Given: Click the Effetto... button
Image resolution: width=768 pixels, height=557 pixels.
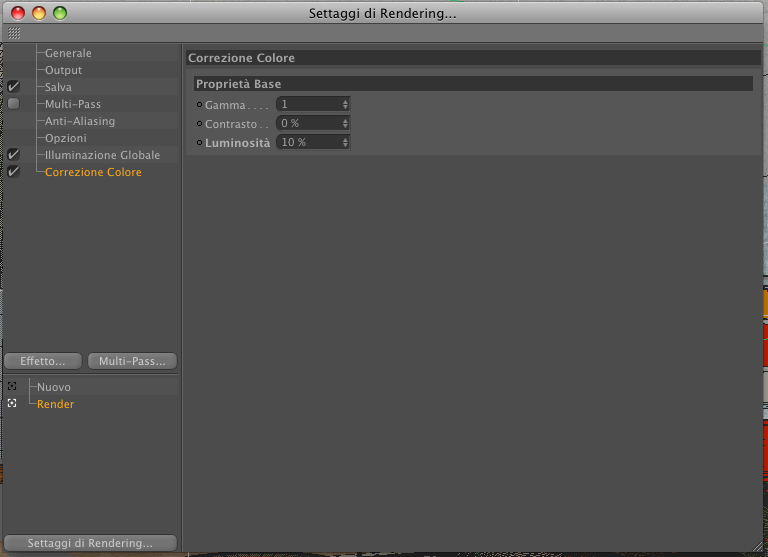Looking at the screenshot, I should coord(43,361).
